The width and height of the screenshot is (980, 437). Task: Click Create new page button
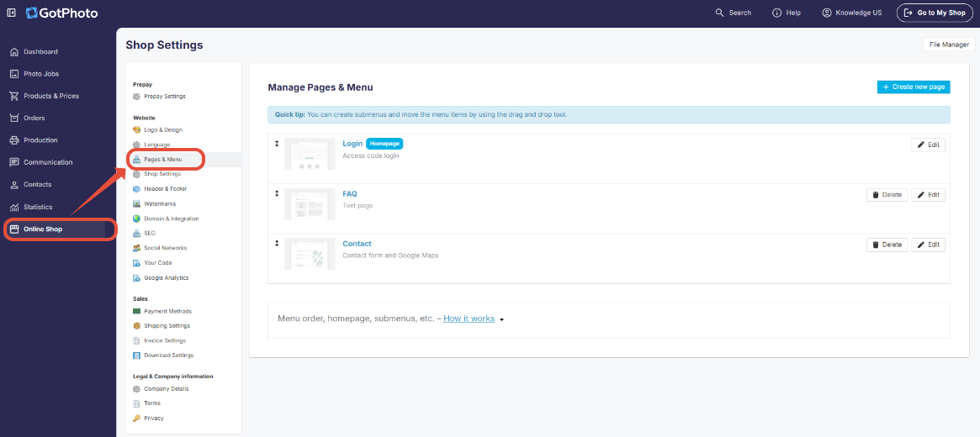click(x=914, y=87)
